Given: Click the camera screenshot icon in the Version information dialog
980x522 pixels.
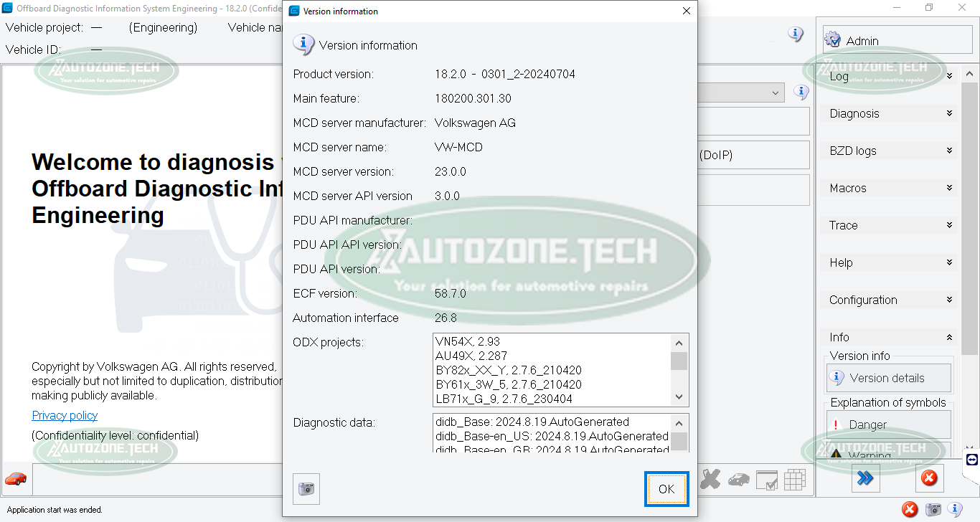Looking at the screenshot, I should pyautogui.click(x=306, y=489).
